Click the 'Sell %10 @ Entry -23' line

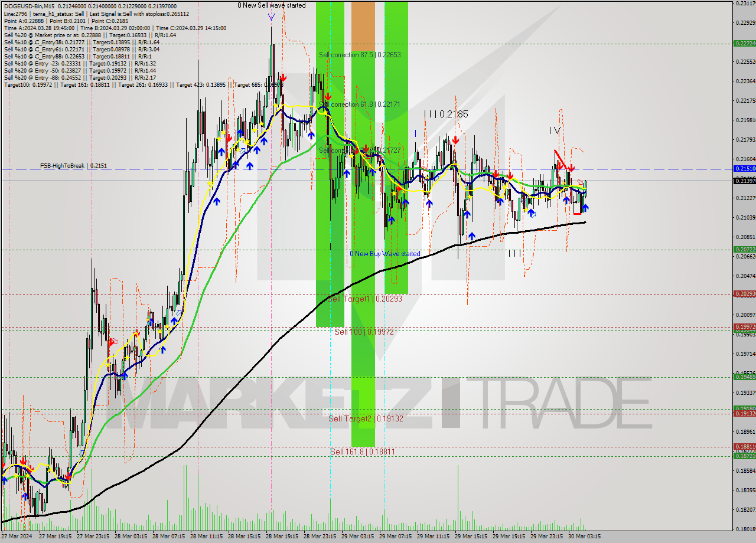80,64
